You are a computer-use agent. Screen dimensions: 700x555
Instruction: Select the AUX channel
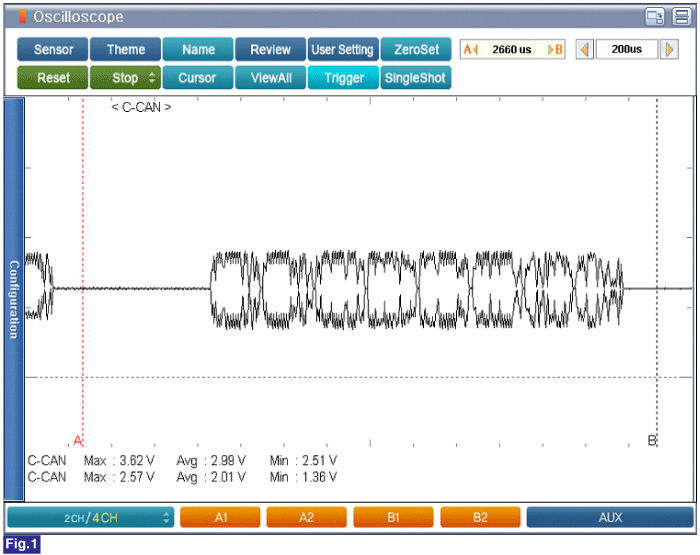610,517
